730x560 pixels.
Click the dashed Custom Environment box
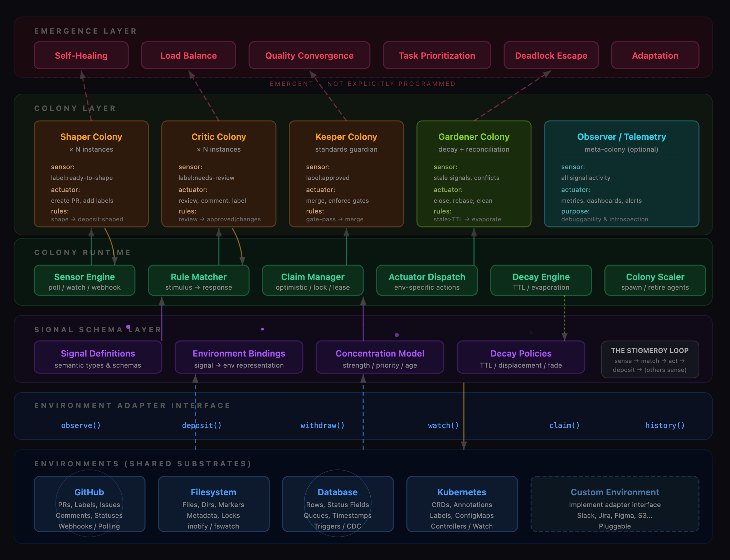[x=615, y=504]
